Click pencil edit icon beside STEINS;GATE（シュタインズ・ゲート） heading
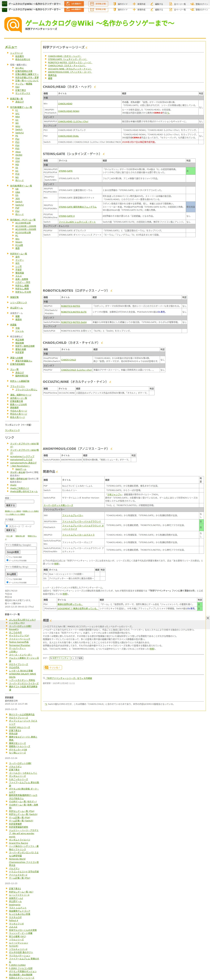This screenshot has width=210, height=980. coord(104,154)
